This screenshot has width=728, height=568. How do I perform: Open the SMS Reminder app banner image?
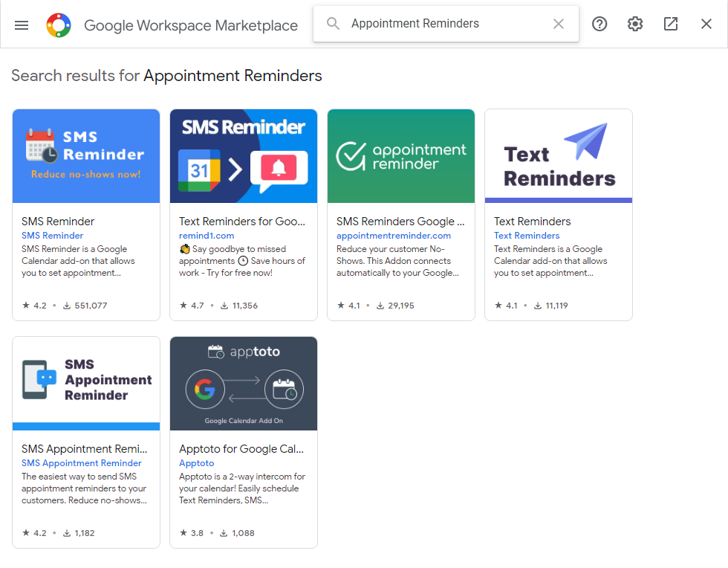click(x=86, y=156)
